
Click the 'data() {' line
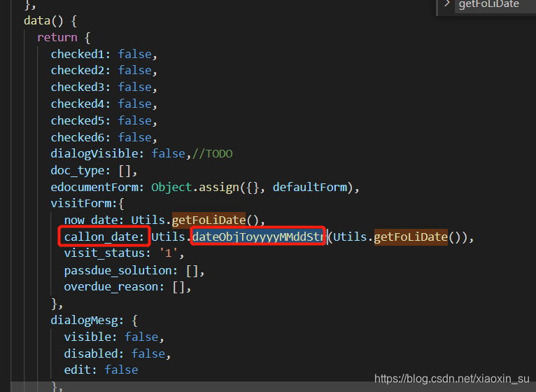point(50,21)
